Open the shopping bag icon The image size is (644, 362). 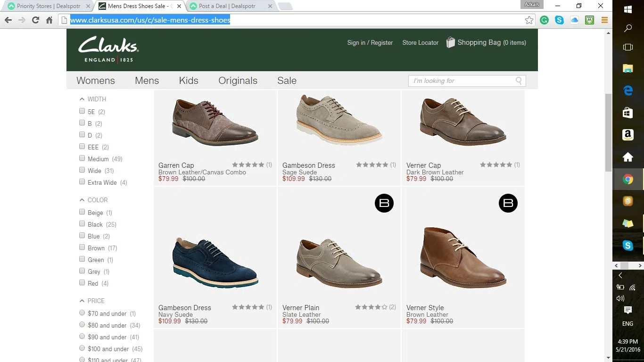[x=450, y=42]
